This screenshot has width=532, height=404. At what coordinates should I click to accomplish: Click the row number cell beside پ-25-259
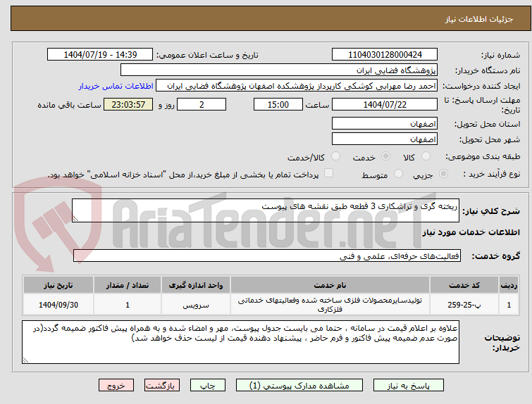tap(509, 305)
